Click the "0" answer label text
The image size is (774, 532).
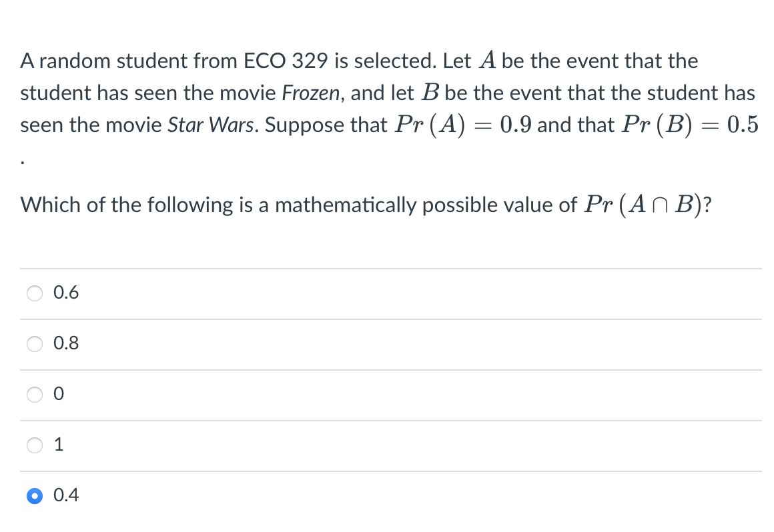59,395
